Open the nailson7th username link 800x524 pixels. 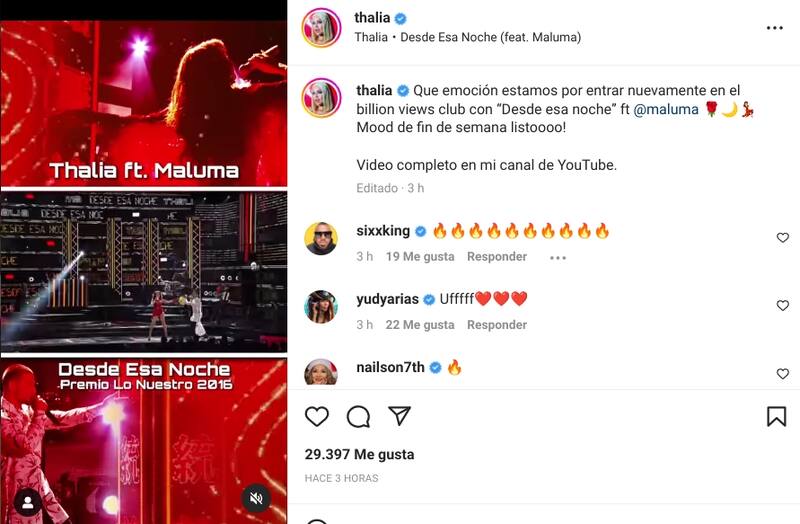click(x=390, y=367)
